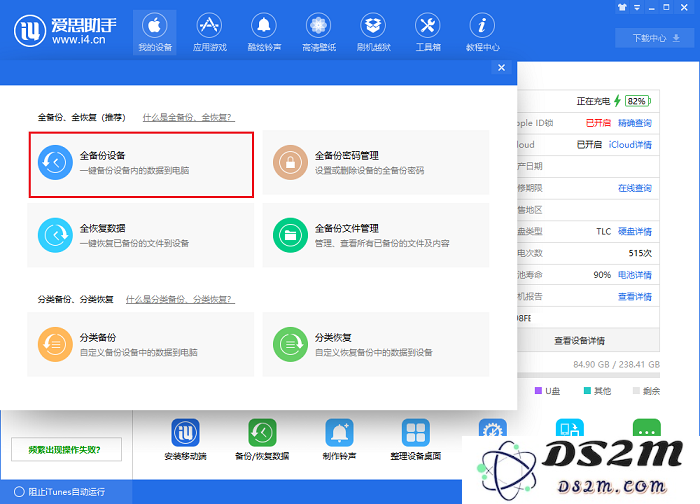The height and width of the screenshot is (504, 700).
Task: Click the orange 分类备份 icon
Action: click(55, 344)
